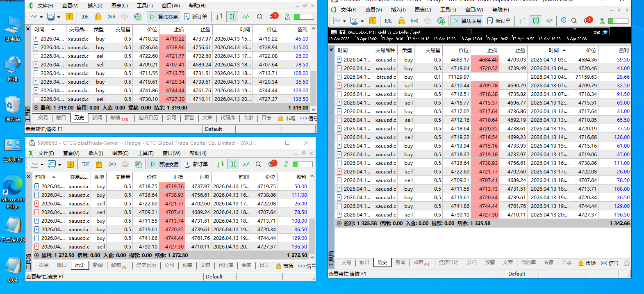Click 市场 button in right terminal toolbox
The image size is (644, 294).
click(x=587, y=263)
